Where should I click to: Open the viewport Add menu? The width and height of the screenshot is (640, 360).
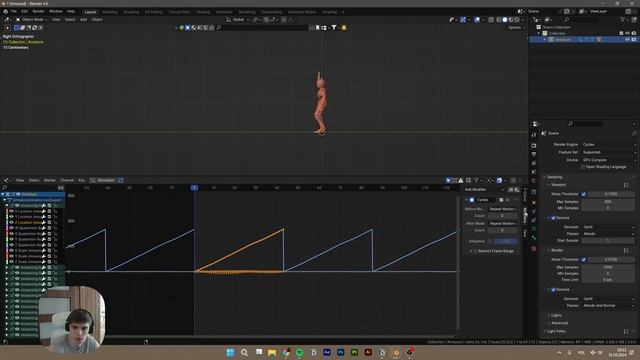[83, 20]
